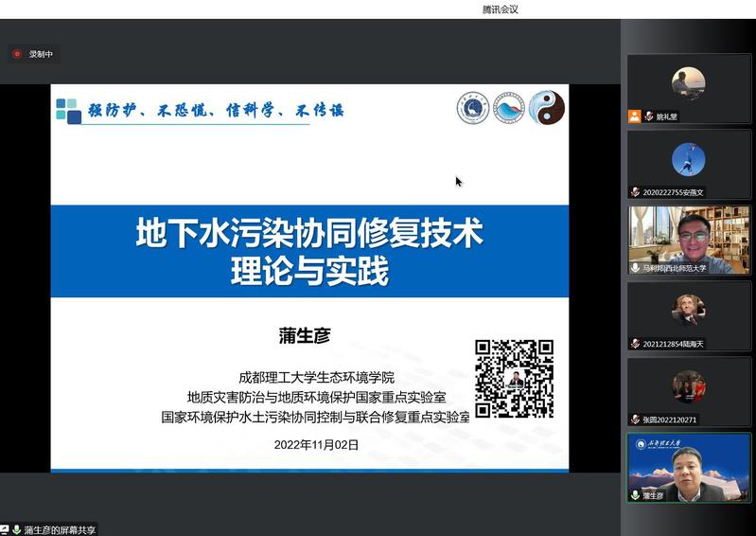The height and width of the screenshot is (536, 756).
Task: Click the muted mic icon for 2021212854陆海天
Action: (636, 344)
